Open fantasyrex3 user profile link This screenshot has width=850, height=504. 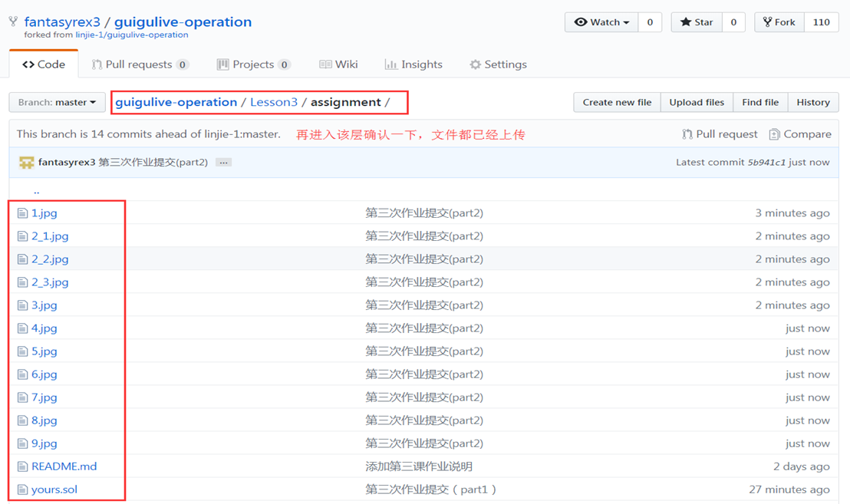(x=62, y=21)
